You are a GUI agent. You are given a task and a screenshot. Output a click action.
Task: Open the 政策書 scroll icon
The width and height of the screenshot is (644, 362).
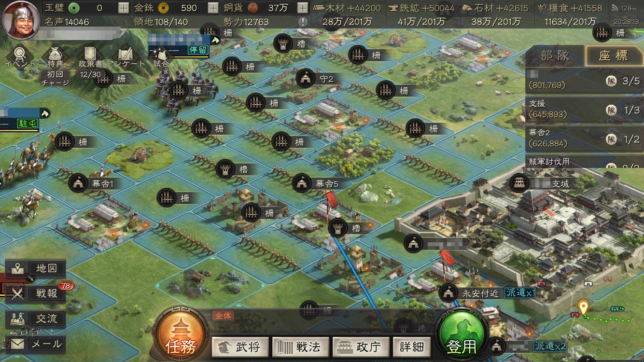point(90,56)
